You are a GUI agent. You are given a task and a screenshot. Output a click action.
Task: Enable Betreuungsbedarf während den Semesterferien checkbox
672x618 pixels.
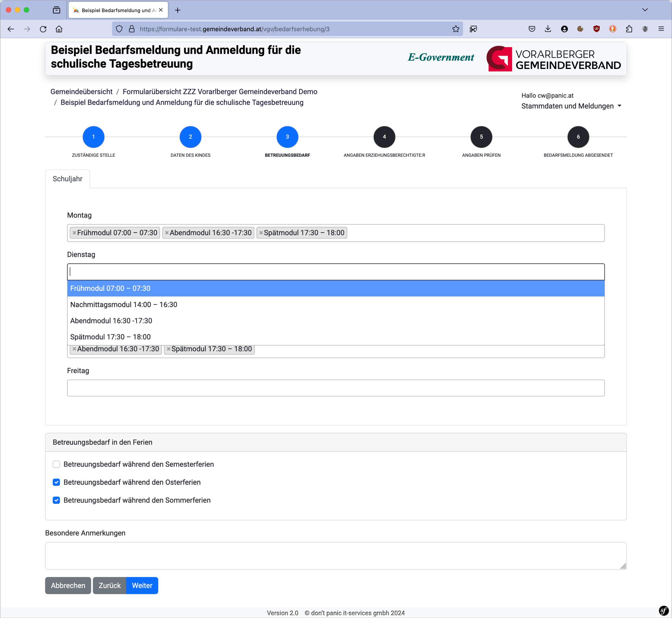tap(56, 465)
